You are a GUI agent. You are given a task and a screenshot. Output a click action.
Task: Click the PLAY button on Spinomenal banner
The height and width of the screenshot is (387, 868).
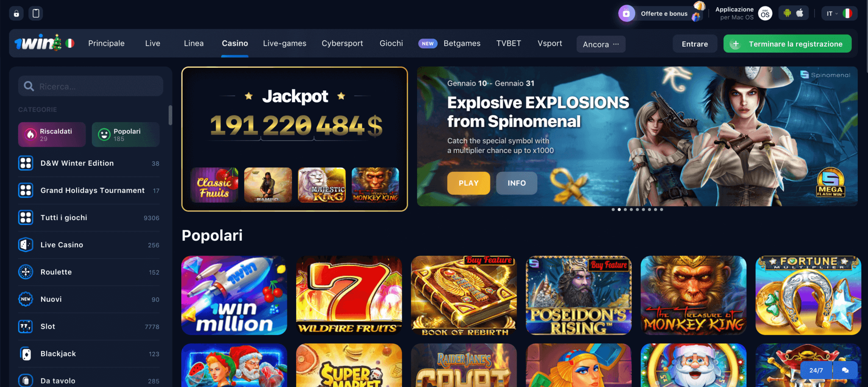tap(468, 183)
